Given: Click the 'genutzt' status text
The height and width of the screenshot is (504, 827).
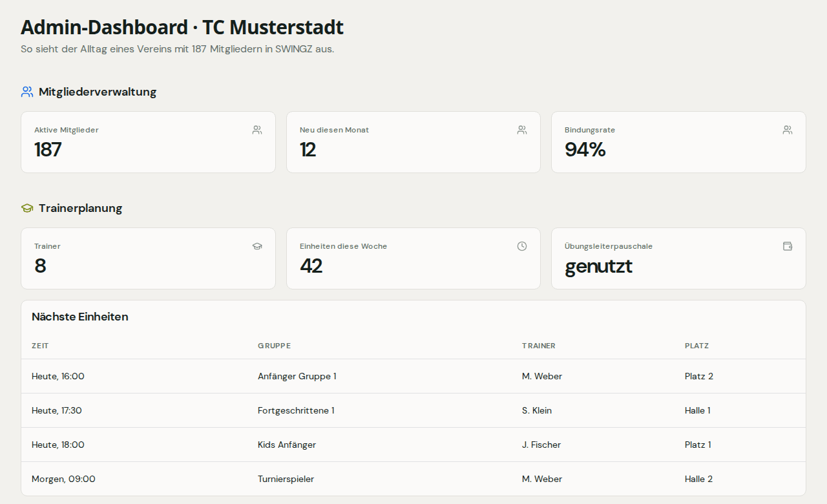Looking at the screenshot, I should point(599,266).
